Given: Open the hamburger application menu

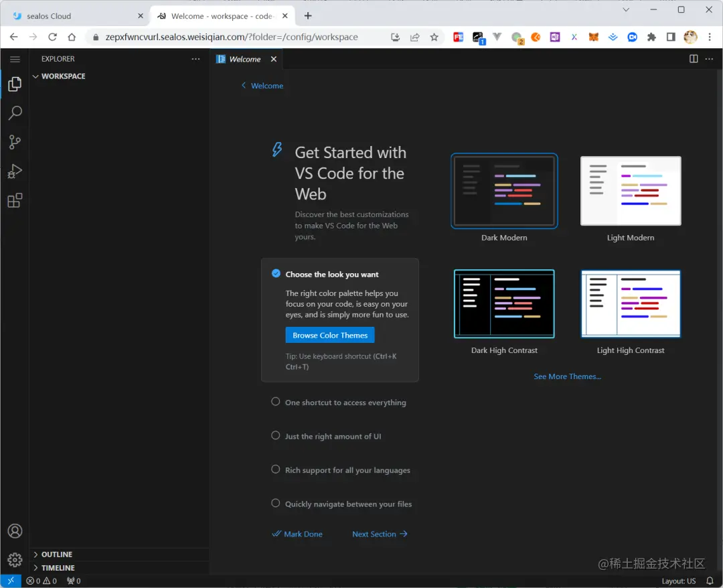Looking at the screenshot, I should pos(15,59).
